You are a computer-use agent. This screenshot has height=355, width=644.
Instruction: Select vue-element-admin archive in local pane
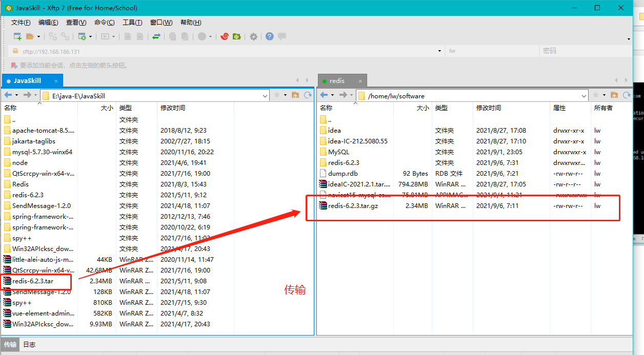click(x=43, y=314)
